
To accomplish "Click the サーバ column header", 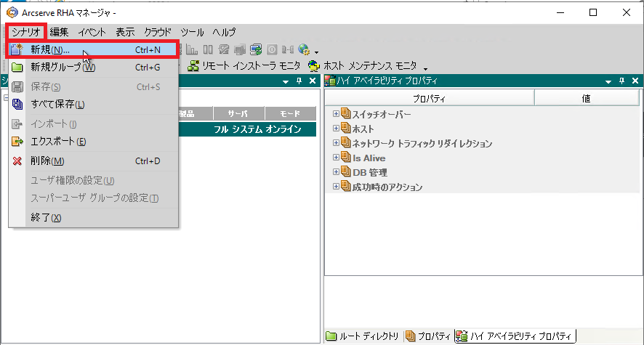I will [x=238, y=113].
